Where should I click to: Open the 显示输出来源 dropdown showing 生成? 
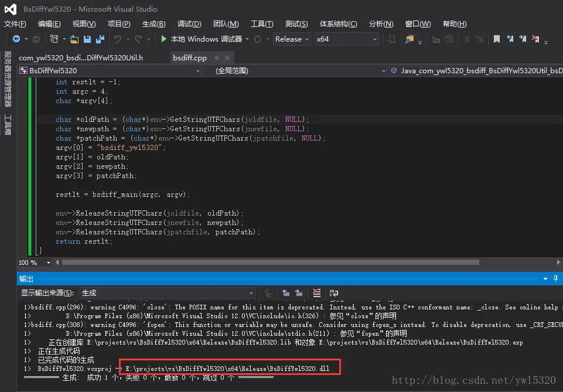pyautogui.click(x=168, y=293)
